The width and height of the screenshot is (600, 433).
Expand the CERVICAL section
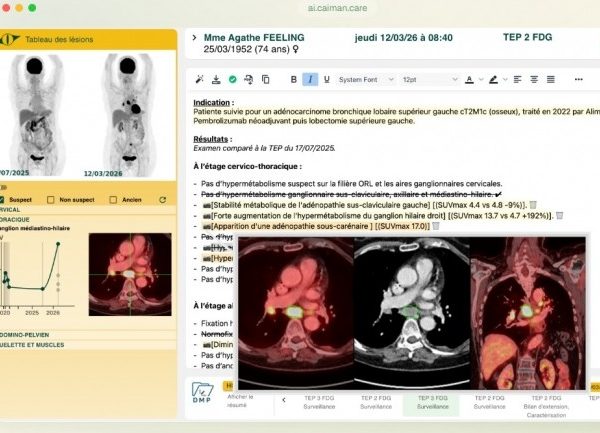(x=88, y=210)
